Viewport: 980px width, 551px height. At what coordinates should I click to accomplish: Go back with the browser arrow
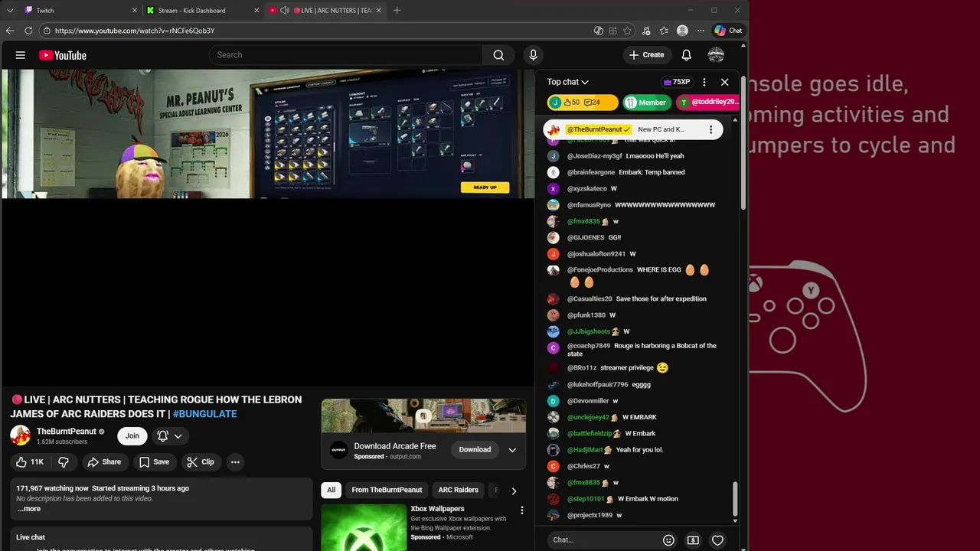click(10, 31)
